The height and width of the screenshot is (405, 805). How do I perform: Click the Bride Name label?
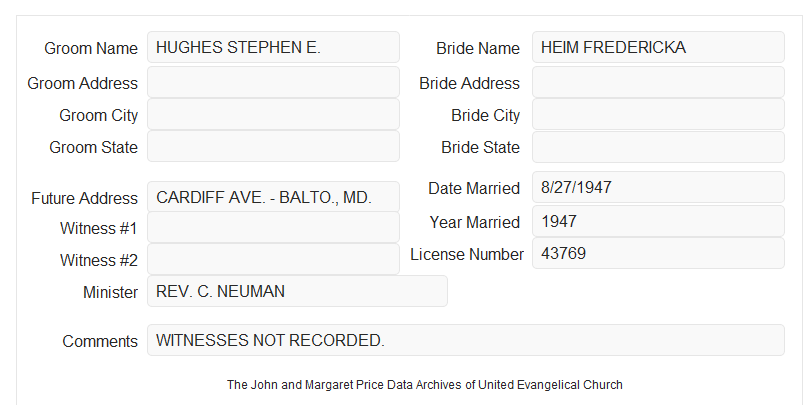pos(478,48)
